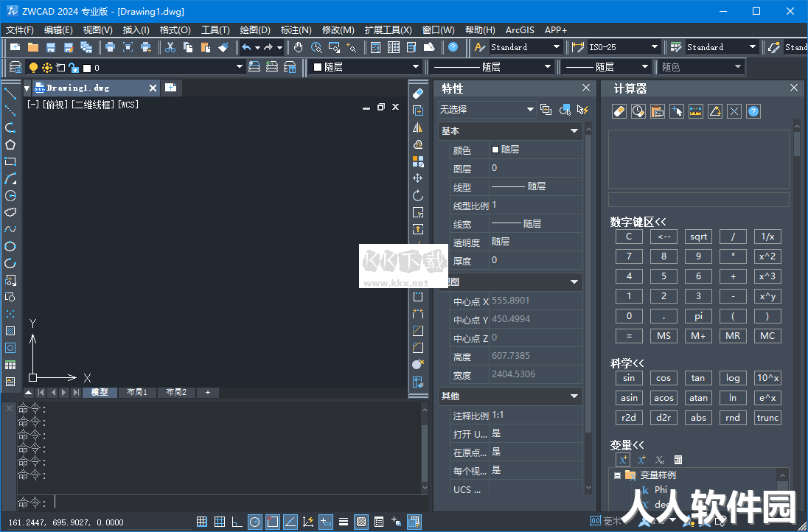Toggle Polar tracking in status bar
The height and width of the screenshot is (532, 808).
(254, 522)
